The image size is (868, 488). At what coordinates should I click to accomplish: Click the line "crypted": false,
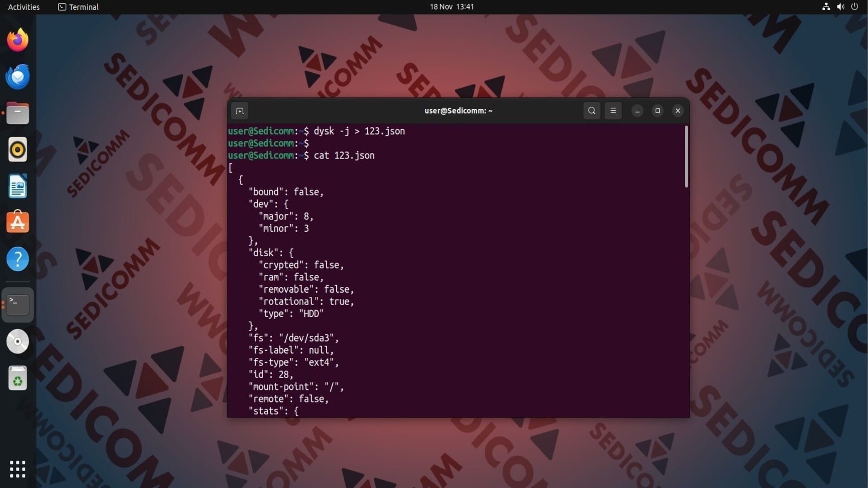[301, 265]
